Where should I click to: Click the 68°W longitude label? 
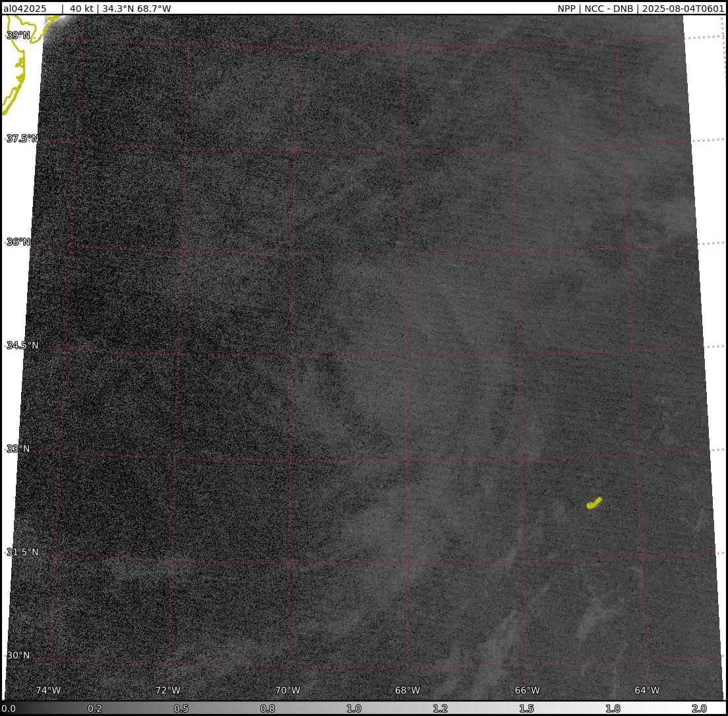point(408,690)
